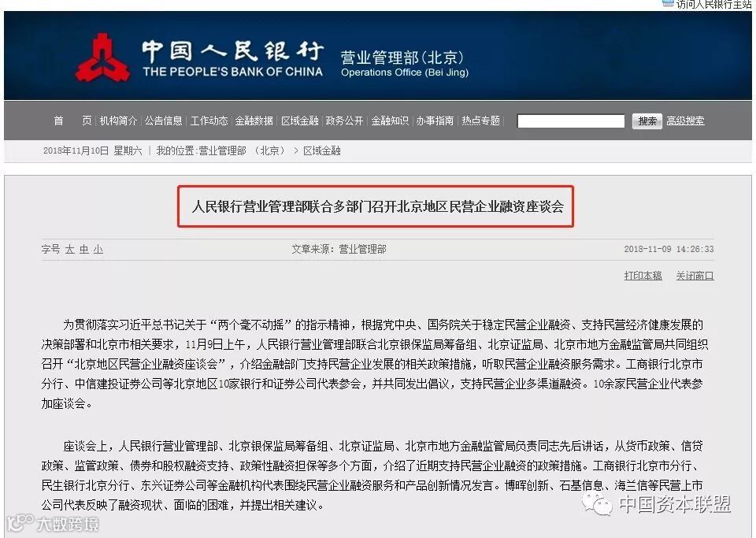Open the 金融数据 navigation item

(254, 121)
